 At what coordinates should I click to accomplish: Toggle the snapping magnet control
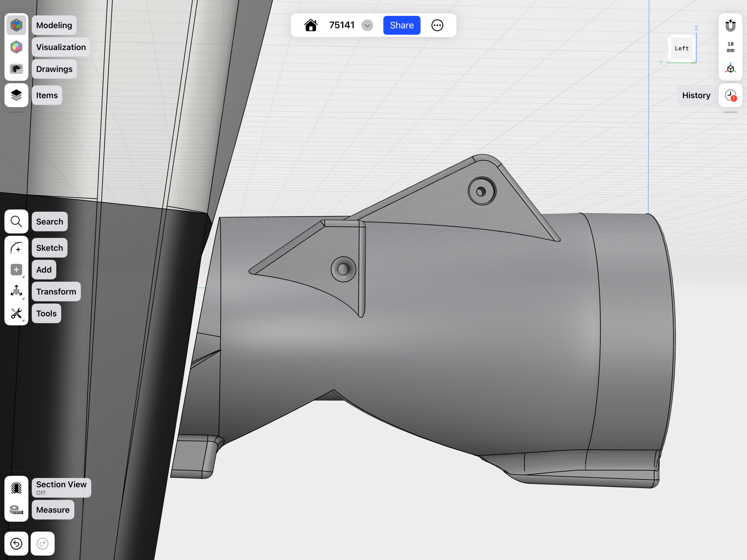(x=730, y=25)
